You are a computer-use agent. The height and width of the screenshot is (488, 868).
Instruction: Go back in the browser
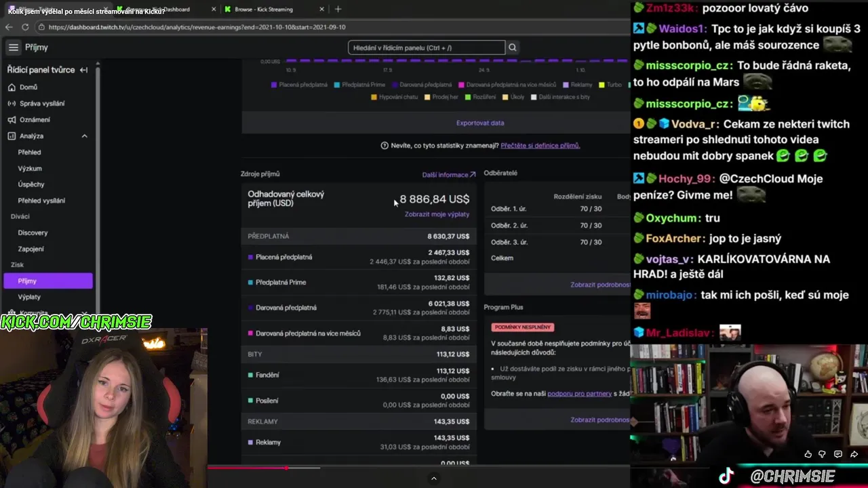point(9,27)
